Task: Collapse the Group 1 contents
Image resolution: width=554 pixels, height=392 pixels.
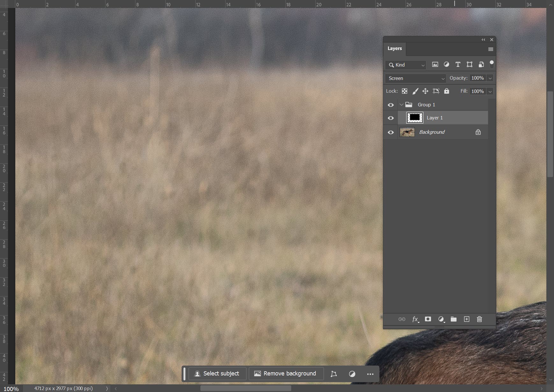Action: coord(401,104)
